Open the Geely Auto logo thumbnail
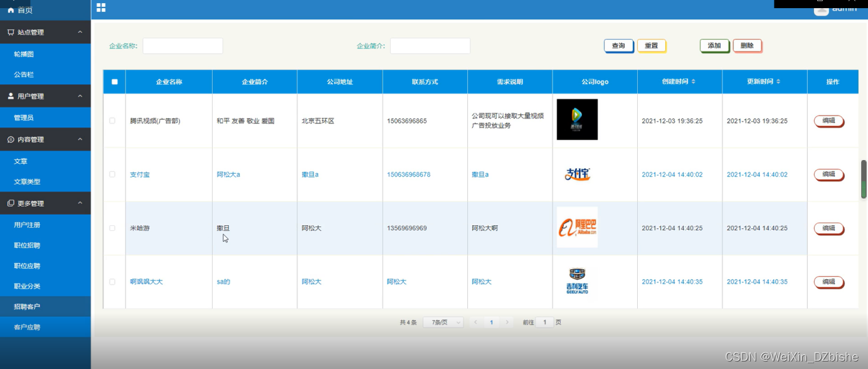This screenshot has height=369, width=868. coord(577,281)
